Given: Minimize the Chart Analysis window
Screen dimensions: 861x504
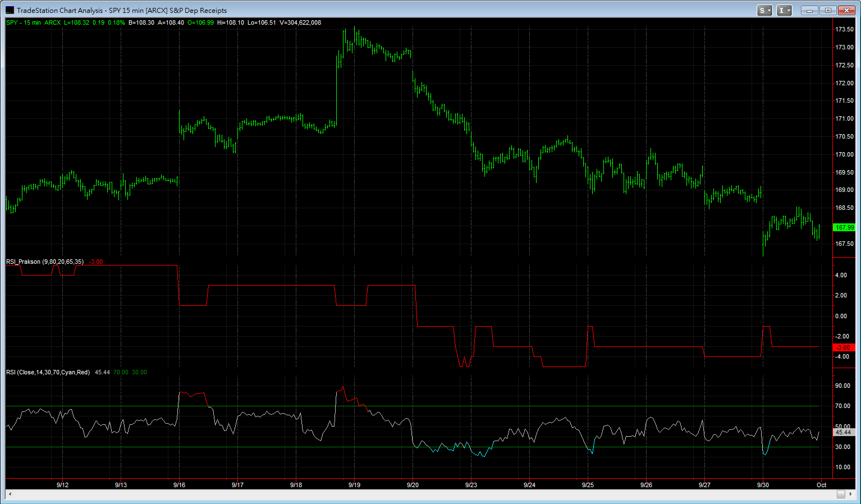Looking at the screenshot, I should click(x=809, y=10).
